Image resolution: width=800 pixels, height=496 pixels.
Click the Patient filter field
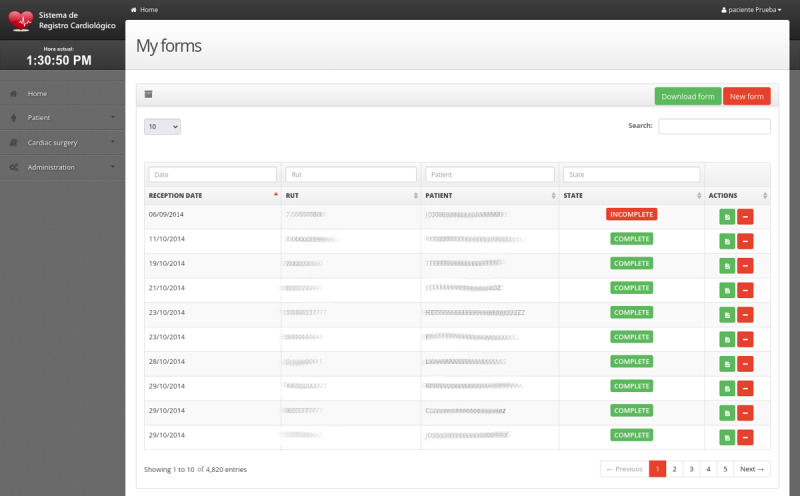tap(490, 175)
